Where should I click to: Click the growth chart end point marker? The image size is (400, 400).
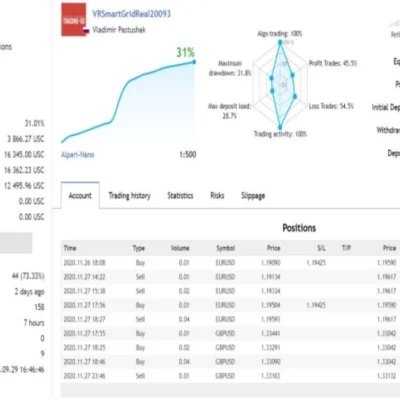[x=194, y=62]
